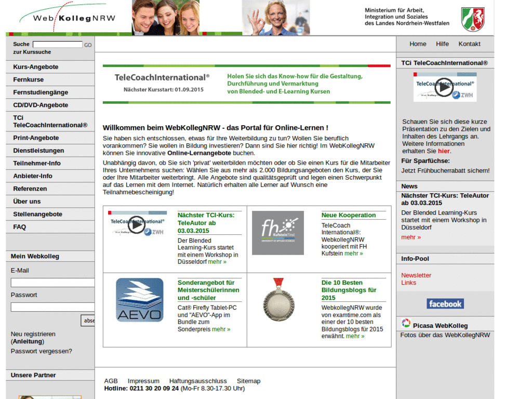Viewport: 532px width, 399px height.
Task: Open Haftungsausschluss footer link
Action: 198,381
